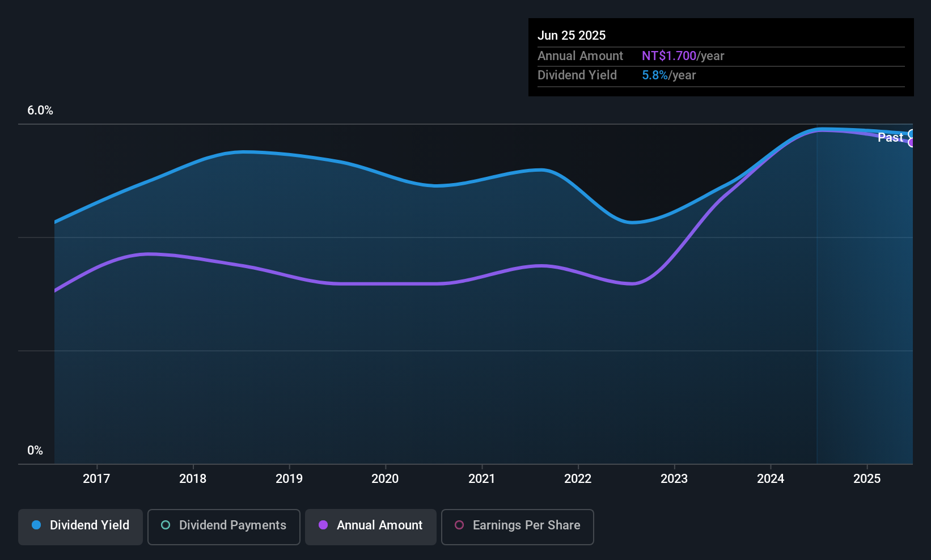Toggle Earnings Per Share display on

click(x=517, y=526)
